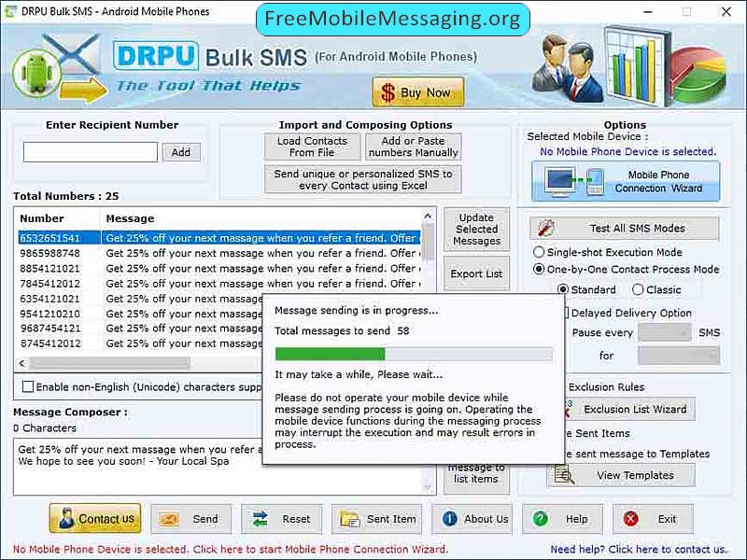Click the computer-to-phone connection wizard icon
This screenshot has width=747, height=560.
pos(575,181)
